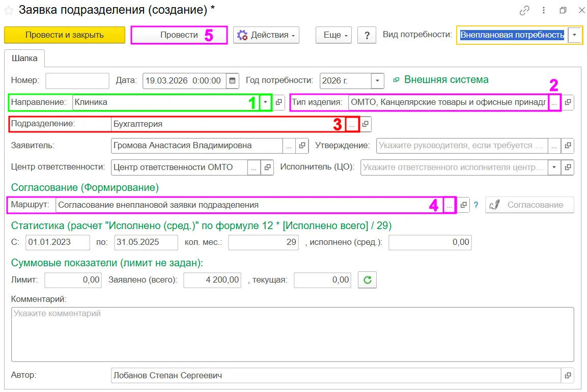Expand Исполнитель (ЦО) dropdown arrow
587x392 pixels.
554,167
